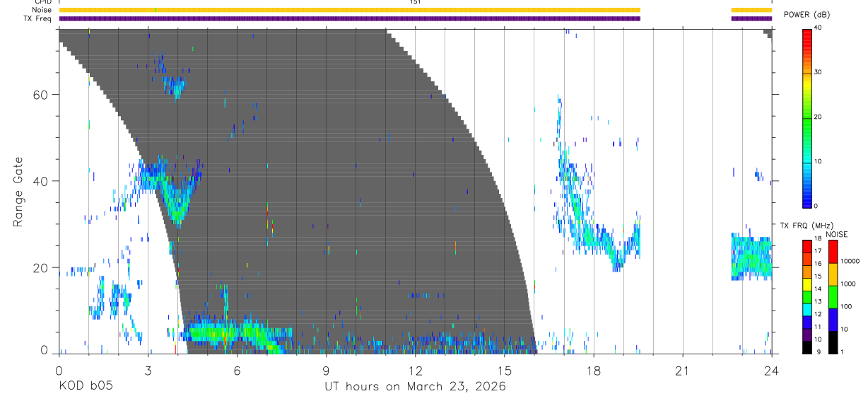Viewport: 868px width, 401px height.
Task: Click the Range Gate axis title
Action: pyautogui.click(x=19, y=192)
